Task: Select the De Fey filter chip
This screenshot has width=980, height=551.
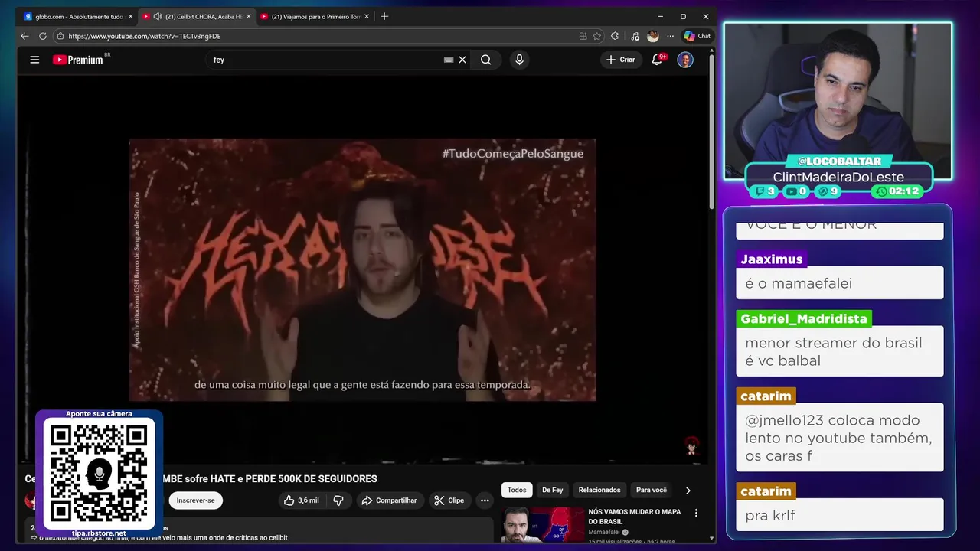Action: pos(553,490)
